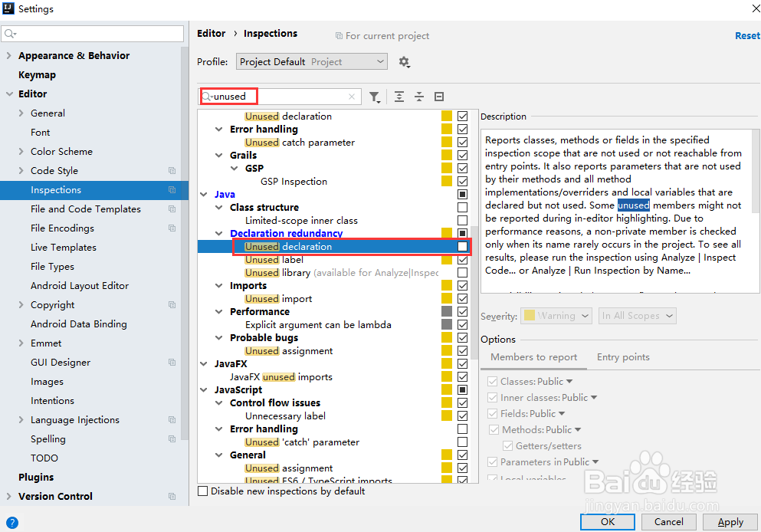Click the Reset link
Image resolution: width=761 pixels, height=532 pixels.
[x=747, y=35]
